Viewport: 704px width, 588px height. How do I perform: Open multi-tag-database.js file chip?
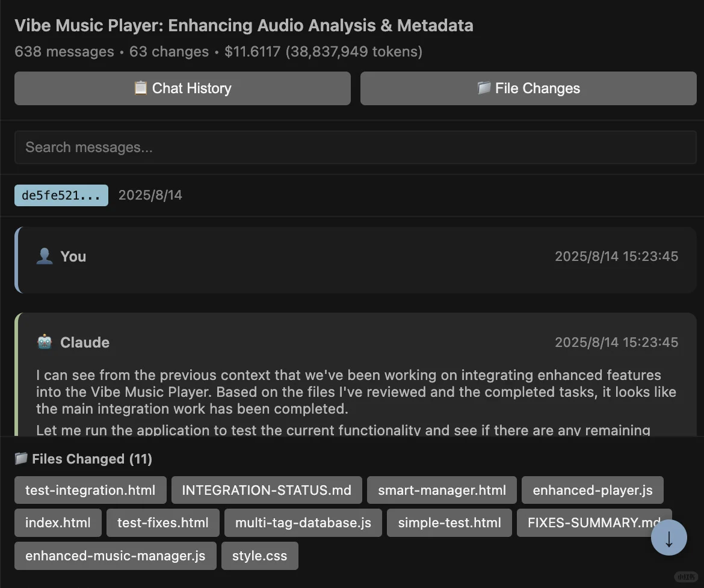[x=303, y=522]
